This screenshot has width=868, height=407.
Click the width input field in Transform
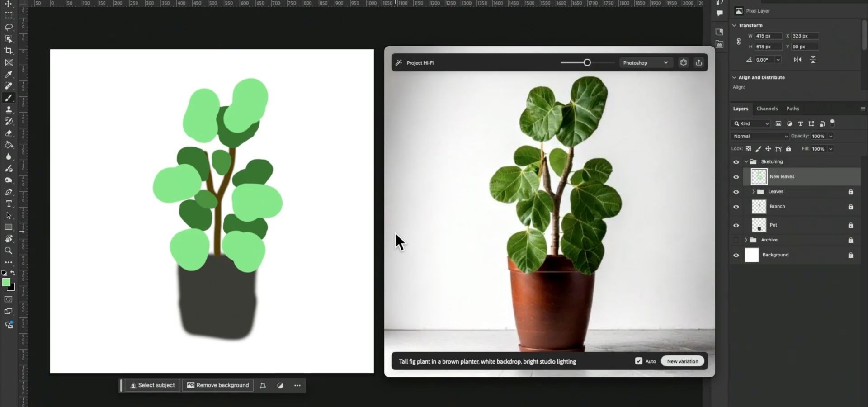(768, 36)
